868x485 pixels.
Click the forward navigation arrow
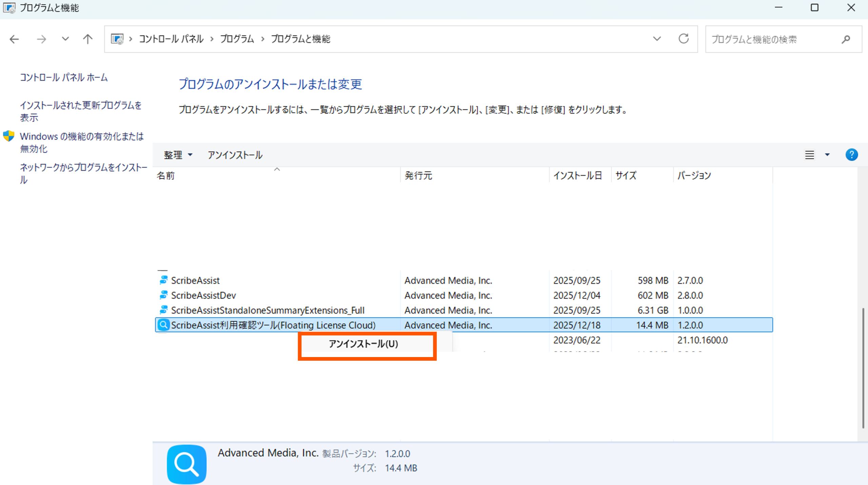tap(41, 39)
